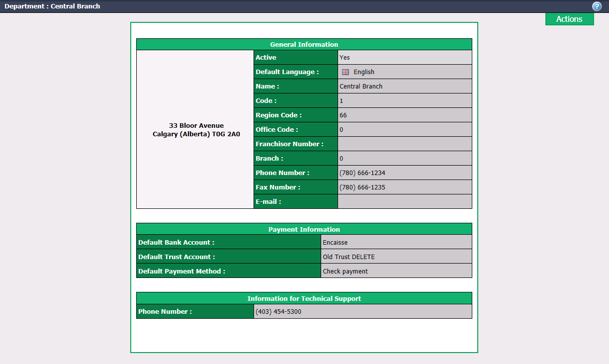The height and width of the screenshot is (364, 609).
Task: Open the Actions menu
Action: pos(569,19)
